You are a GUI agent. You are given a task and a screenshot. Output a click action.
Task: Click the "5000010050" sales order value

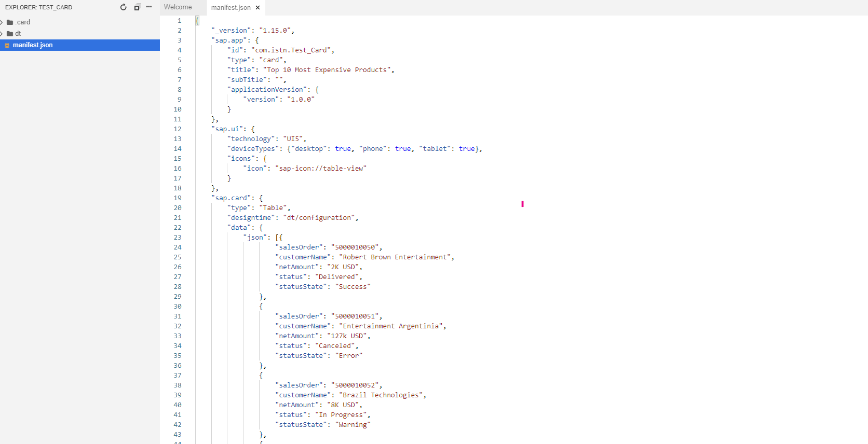(x=355, y=247)
